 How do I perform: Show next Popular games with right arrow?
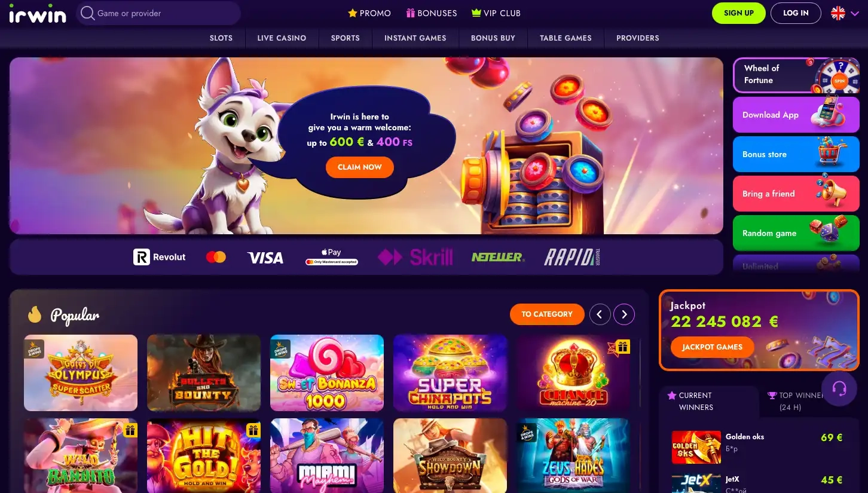[x=624, y=314]
